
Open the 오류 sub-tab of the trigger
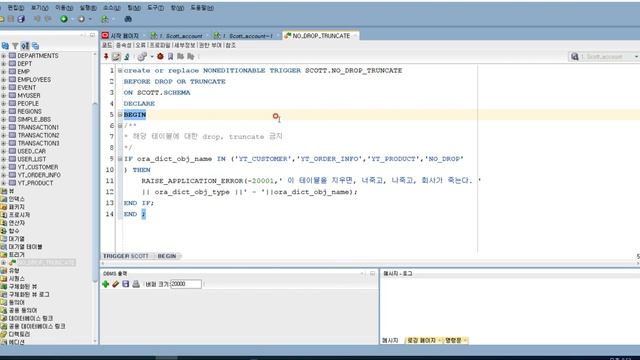click(x=140, y=45)
